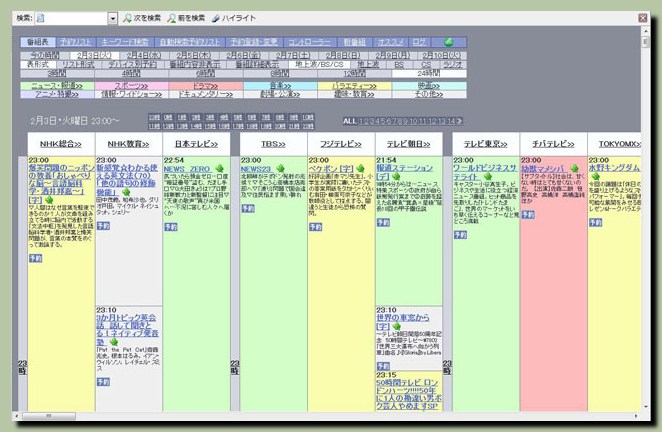The image size is (662, 432).
Task: Select the 6時間 time span option
Action: coord(206,73)
